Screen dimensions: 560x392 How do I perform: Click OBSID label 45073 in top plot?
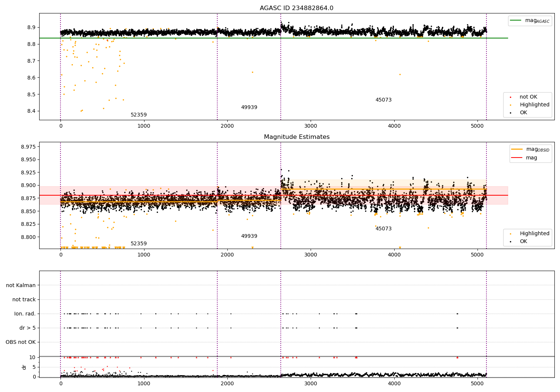[x=383, y=100]
